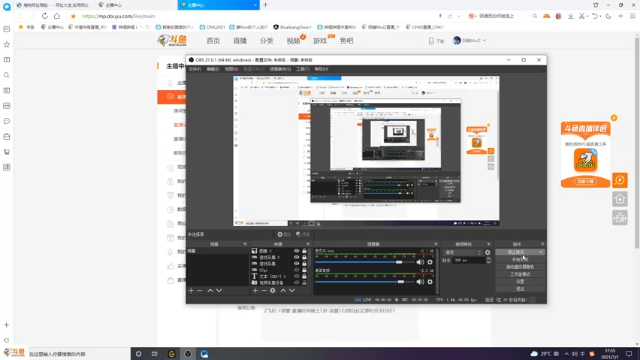
Task: Mute the 桌面音频 speaker icon
Action: pyautogui.click(x=420, y=282)
